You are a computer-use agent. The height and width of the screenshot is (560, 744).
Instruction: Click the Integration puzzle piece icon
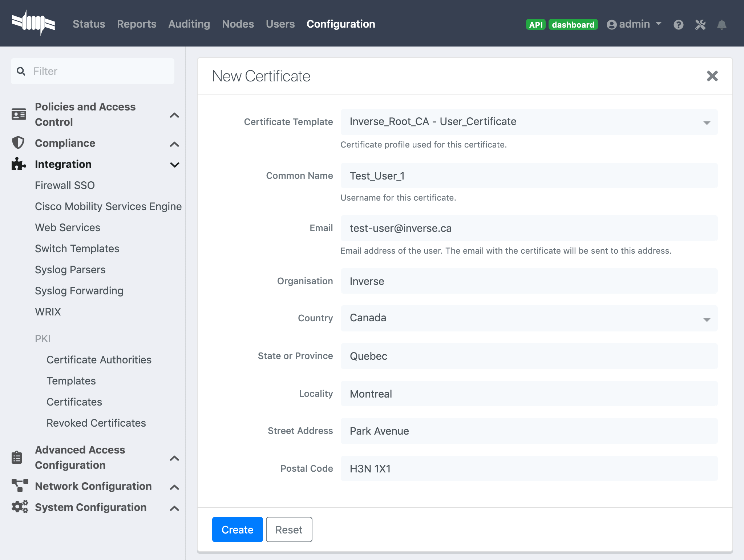[x=18, y=164]
